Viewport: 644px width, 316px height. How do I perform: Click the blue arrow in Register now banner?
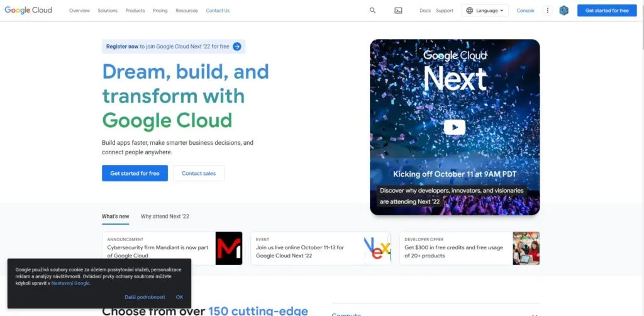(x=237, y=47)
